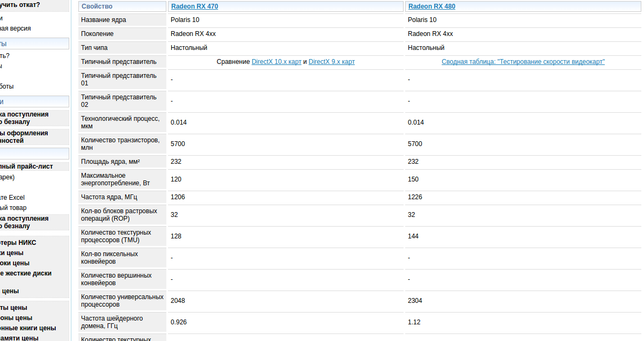This screenshot has height=341, width=644.
Task: Select Настольный chip type in the RX 470 column
Action: pyautogui.click(x=189, y=48)
